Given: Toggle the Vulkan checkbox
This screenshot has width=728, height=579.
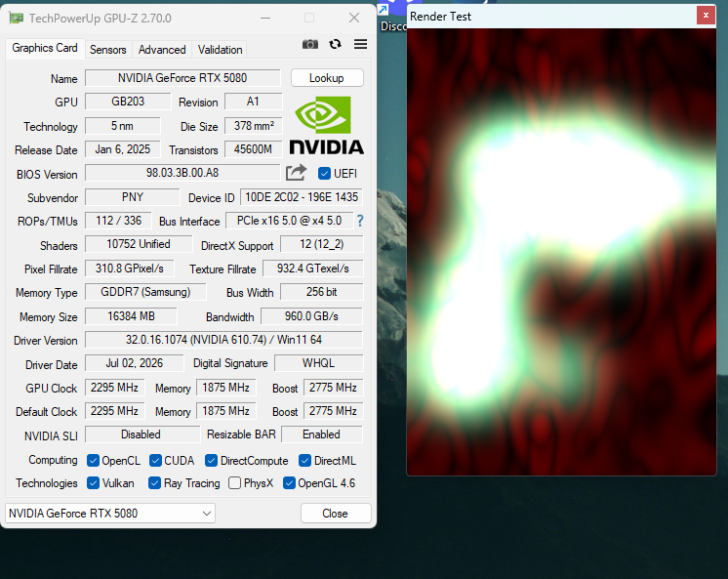Looking at the screenshot, I should pos(93,483).
